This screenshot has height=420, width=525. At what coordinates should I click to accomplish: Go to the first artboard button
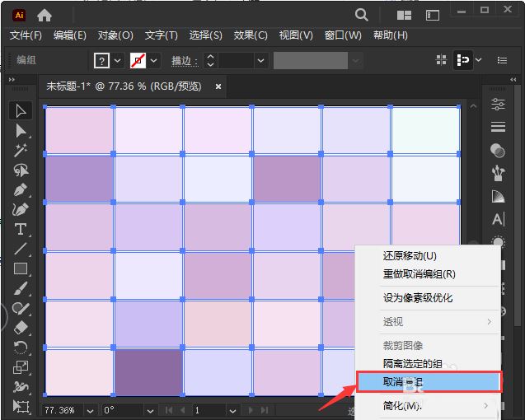pos(170,410)
